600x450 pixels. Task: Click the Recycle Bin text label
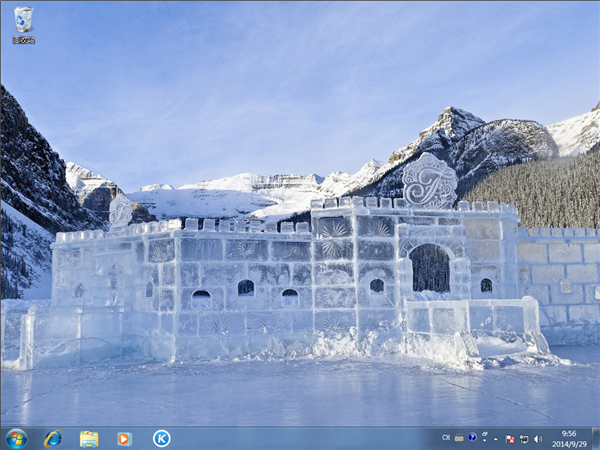click(23, 41)
